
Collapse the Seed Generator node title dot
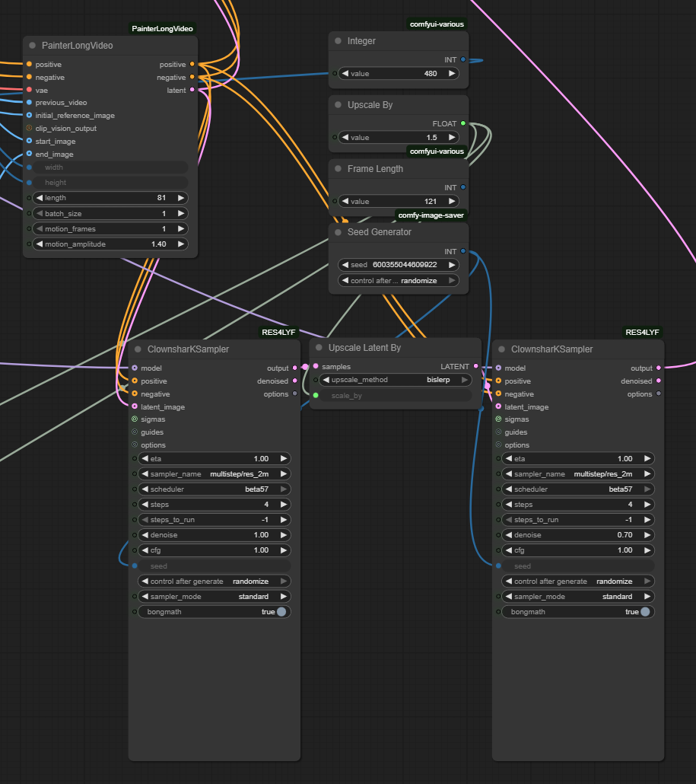pyautogui.click(x=338, y=232)
